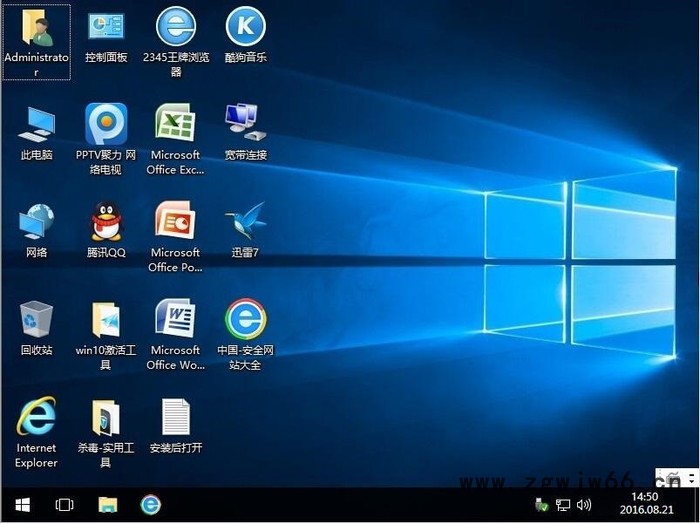
Task: Open the 酷狗音乐 music player icon
Action: pyautogui.click(x=245, y=27)
